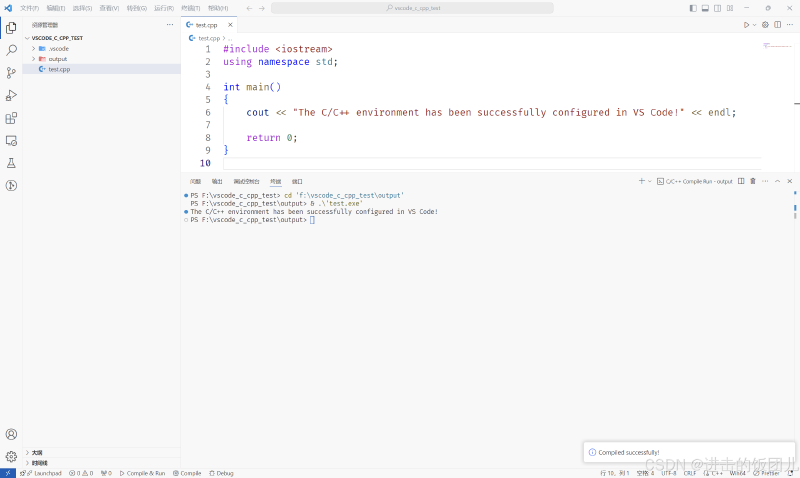Toggle the primary side bar layout icon
Screen dimensions: 800x478
[693, 8]
